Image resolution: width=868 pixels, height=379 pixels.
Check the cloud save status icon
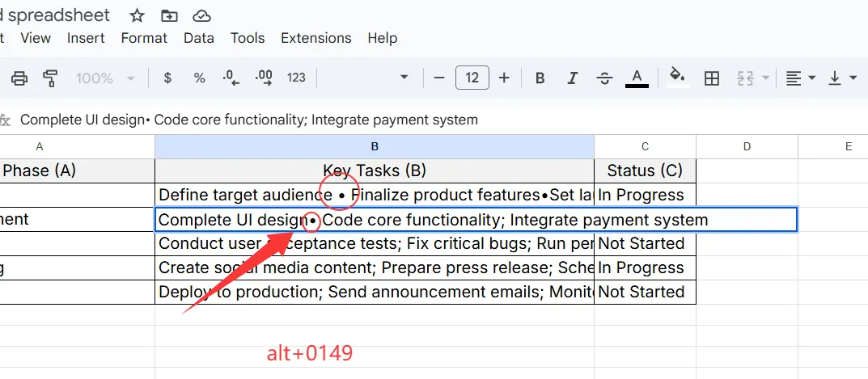click(x=201, y=15)
